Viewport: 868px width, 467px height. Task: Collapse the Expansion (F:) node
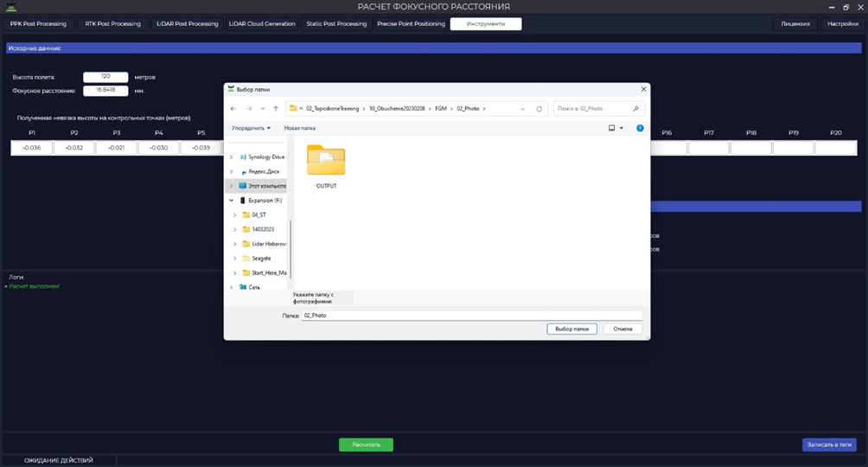click(232, 200)
